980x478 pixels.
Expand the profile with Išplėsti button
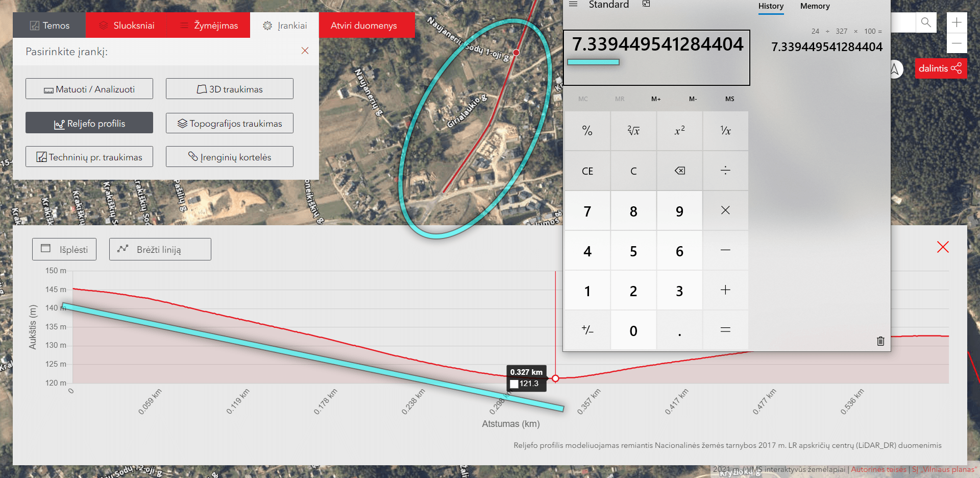tap(64, 249)
